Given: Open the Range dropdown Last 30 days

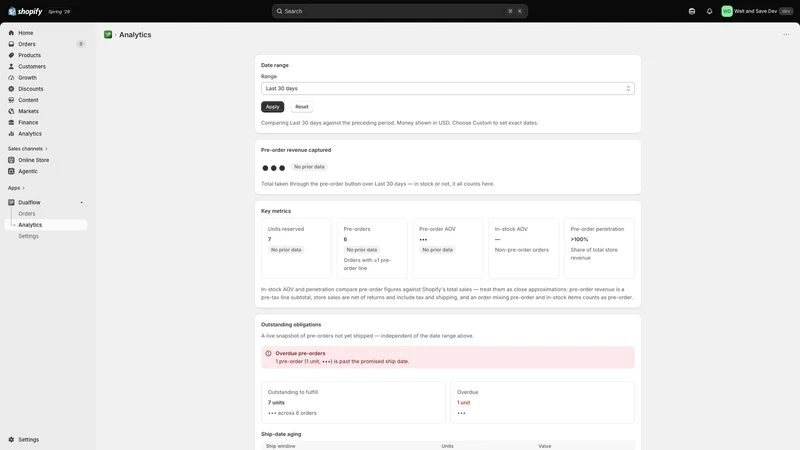Looking at the screenshot, I should pos(447,88).
